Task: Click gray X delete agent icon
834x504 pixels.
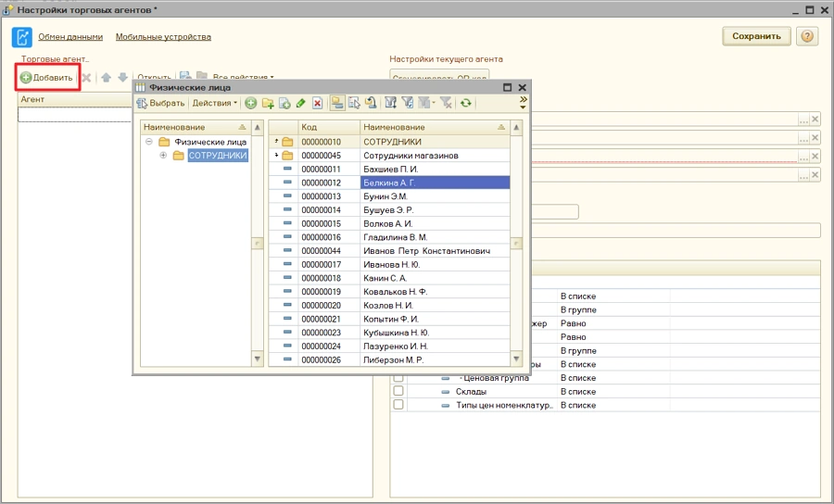Action: pyautogui.click(x=86, y=78)
